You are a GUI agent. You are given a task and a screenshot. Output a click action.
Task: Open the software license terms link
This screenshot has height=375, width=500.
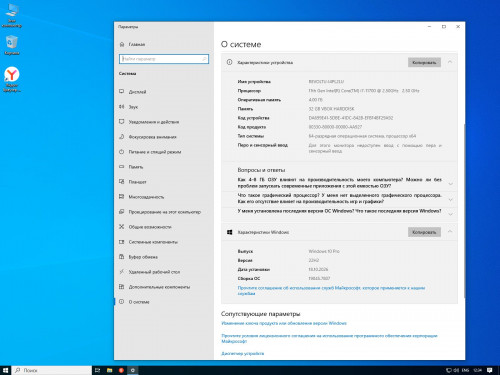[x=329, y=338]
